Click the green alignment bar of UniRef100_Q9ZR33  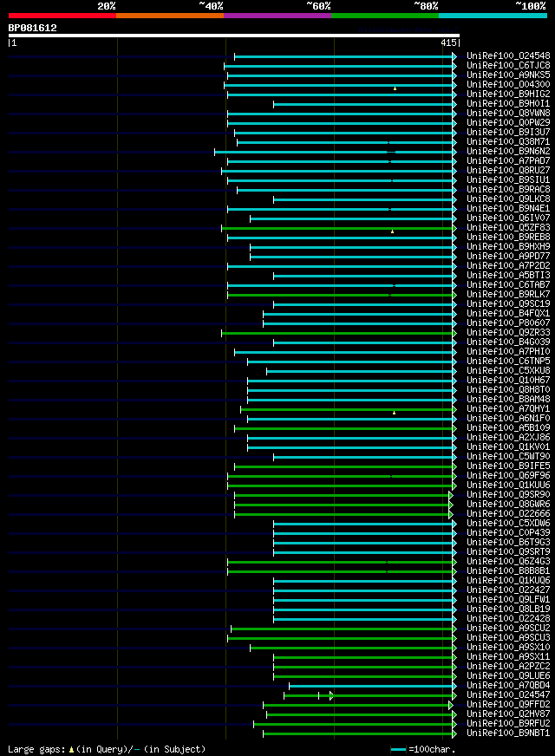click(x=337, y=333)
